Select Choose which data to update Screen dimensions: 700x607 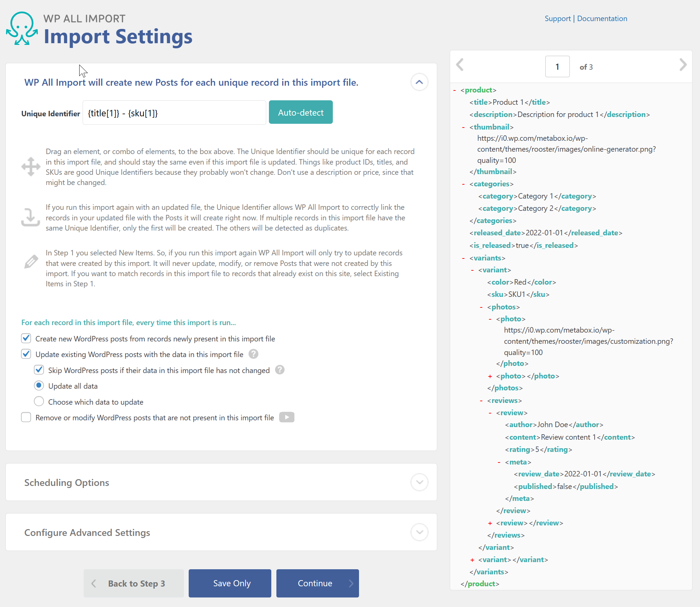(x=39, y=401)
